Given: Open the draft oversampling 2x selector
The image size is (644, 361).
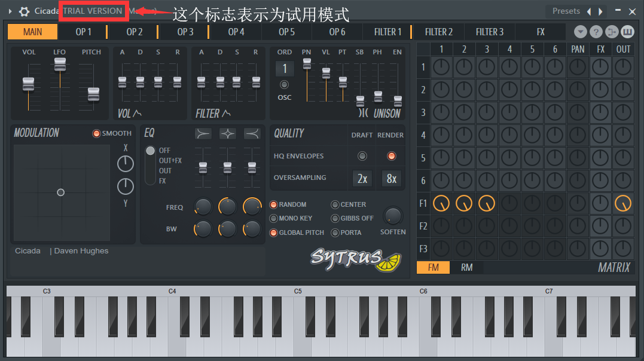Looking at the screenshot, I should coord(362,179).
